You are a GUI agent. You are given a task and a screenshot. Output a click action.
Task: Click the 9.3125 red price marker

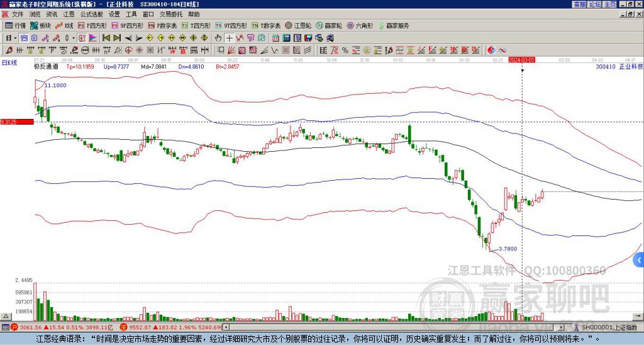tap(17, 122)
